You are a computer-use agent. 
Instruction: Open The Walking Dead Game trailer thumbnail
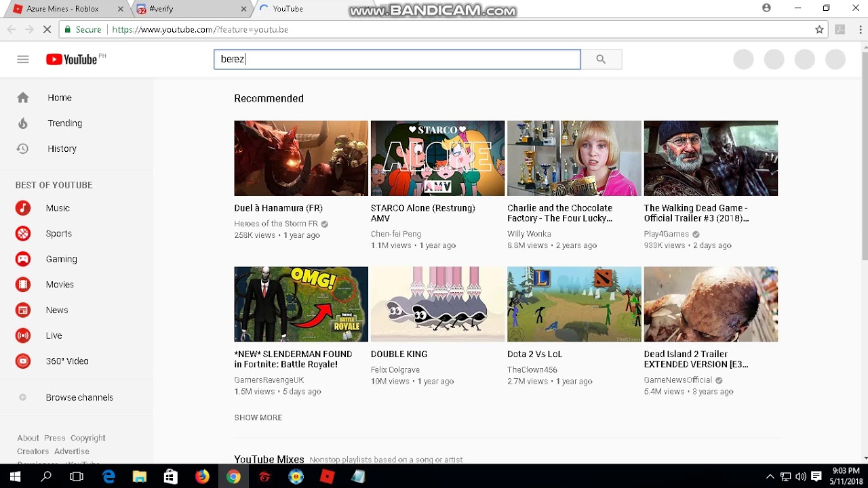tap(711, 159)
